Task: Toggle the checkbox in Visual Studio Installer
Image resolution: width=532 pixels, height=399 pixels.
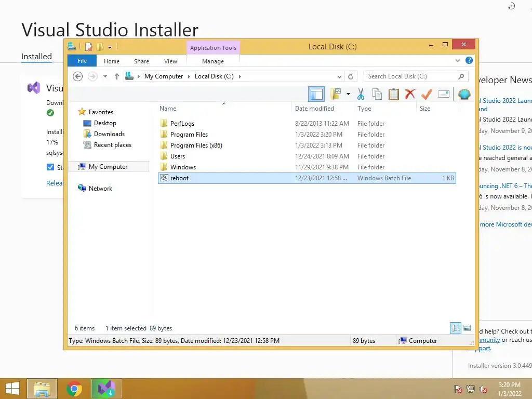Action: tap(50, 167)
